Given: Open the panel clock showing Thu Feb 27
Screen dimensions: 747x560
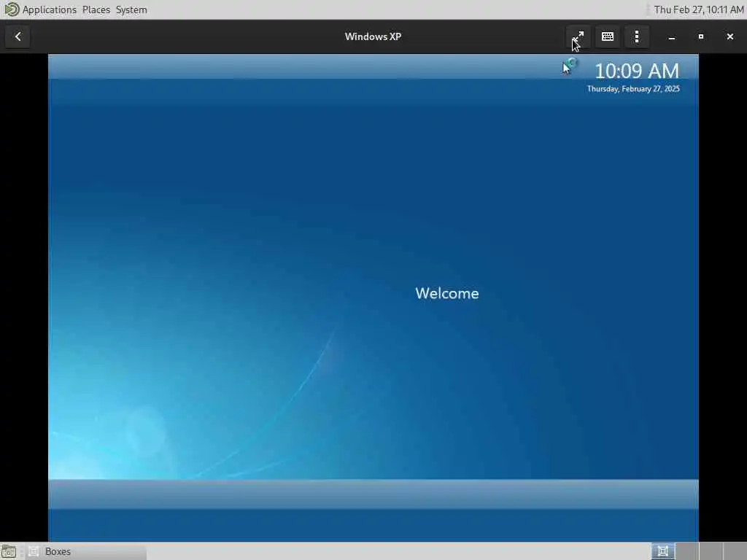Looking at the screenshot, I should tap(698, 9).
